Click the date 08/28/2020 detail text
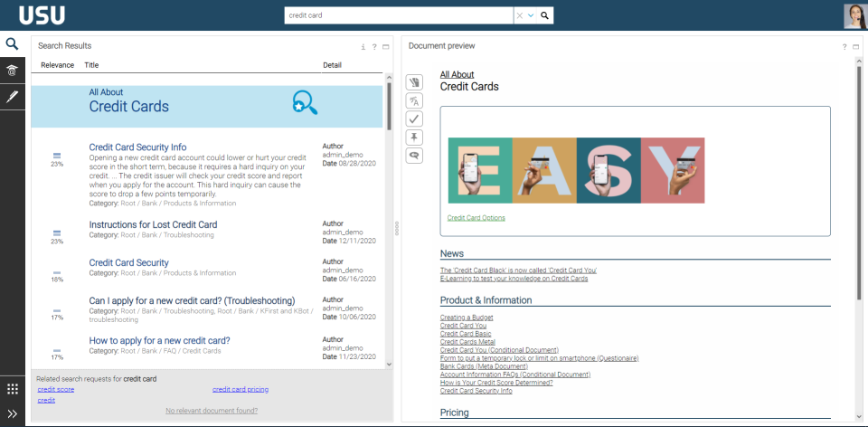The width and height of the screenshot is (868, 427). (357, 164)
